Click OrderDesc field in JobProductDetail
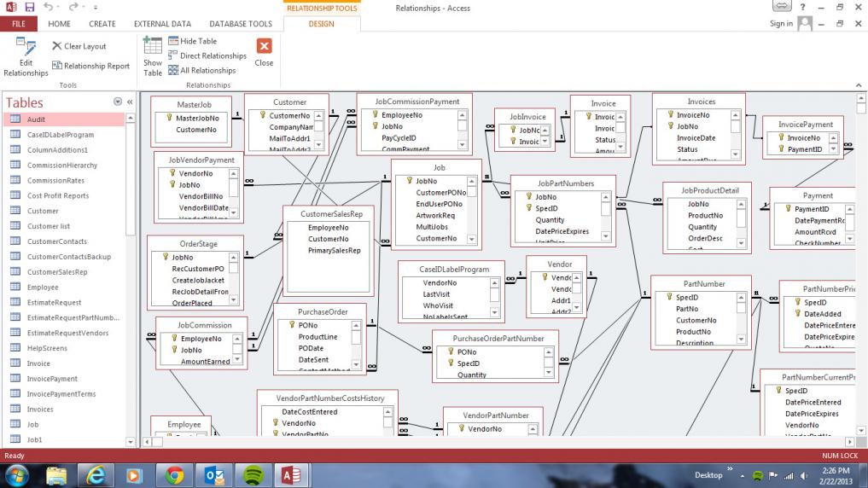Image resolution: width=868 pixels, height=488 pixels. coord(705,239)
